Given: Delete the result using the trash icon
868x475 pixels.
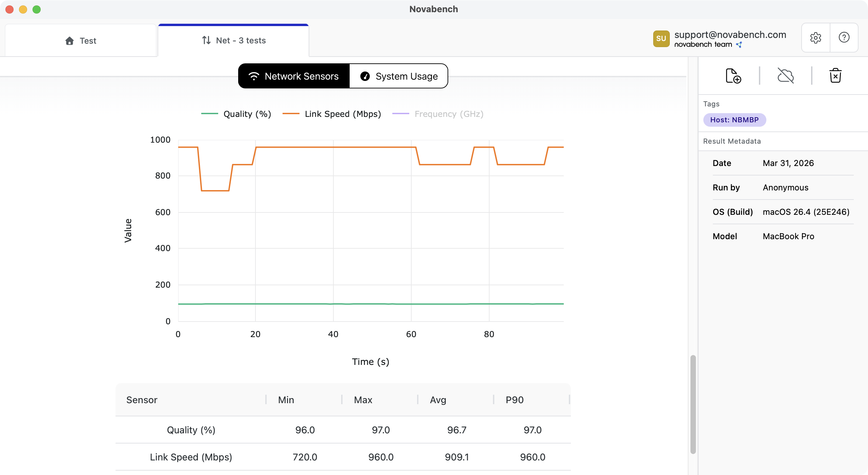Looking at the screenshot, I should coord(835,75).
